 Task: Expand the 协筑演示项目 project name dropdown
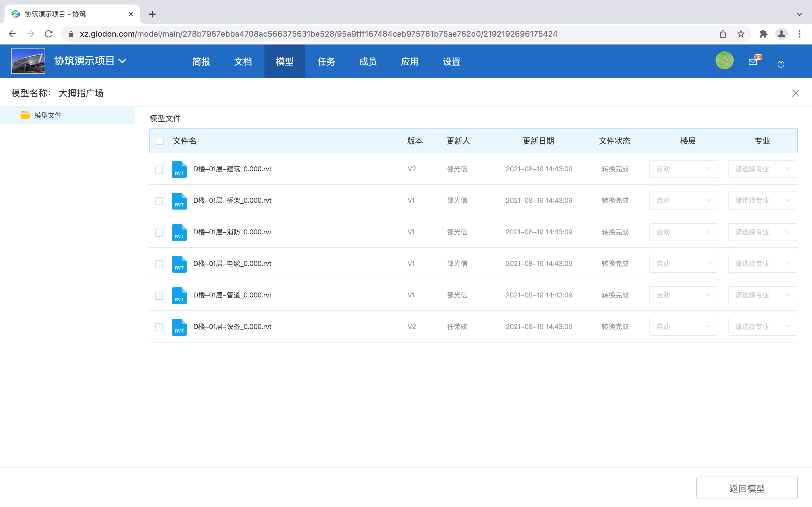(123, 61)
